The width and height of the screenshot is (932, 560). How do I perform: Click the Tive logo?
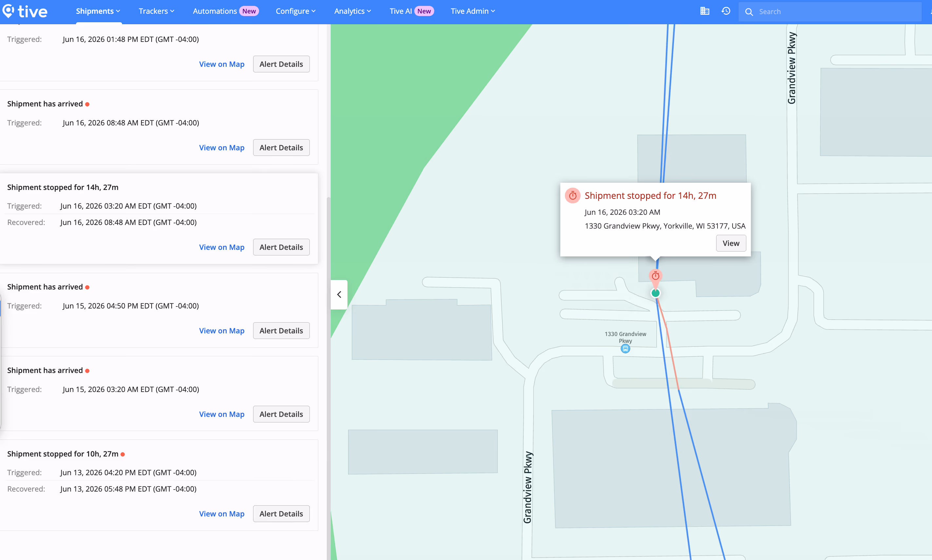[x=25, y=11]
